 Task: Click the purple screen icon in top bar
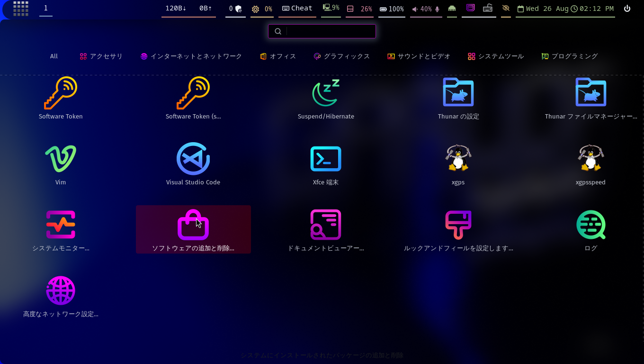click(x=470, y=8)
